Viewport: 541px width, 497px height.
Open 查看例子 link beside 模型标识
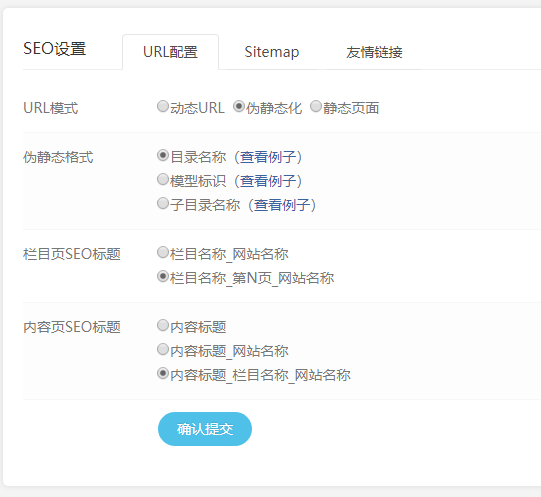(268, 181)
